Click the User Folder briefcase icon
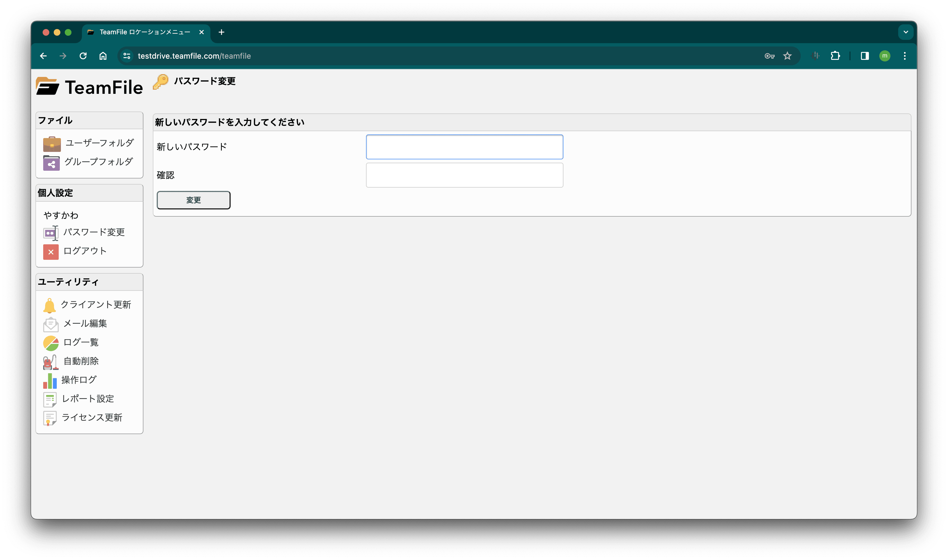948x560 pixels. coord(52,144)
